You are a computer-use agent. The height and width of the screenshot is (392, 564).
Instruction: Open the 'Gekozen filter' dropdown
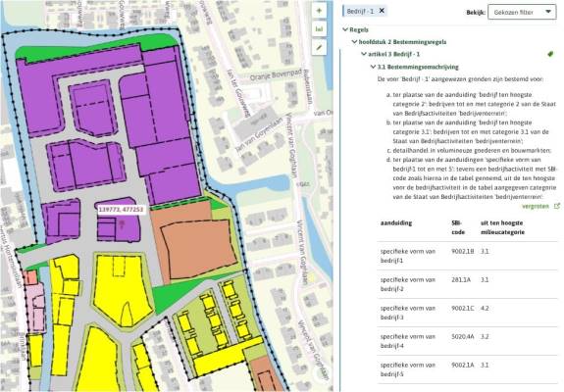[x=522, y=12]
